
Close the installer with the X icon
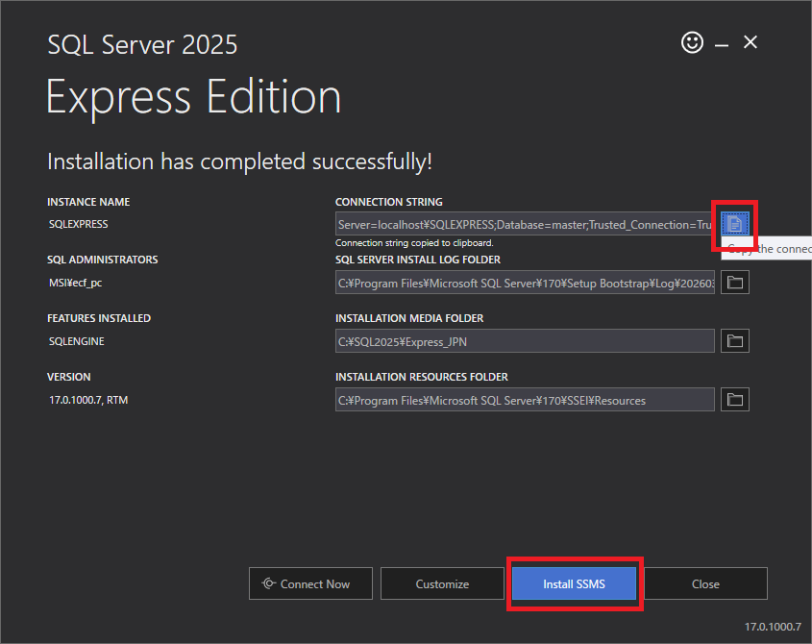pos(750,42)
